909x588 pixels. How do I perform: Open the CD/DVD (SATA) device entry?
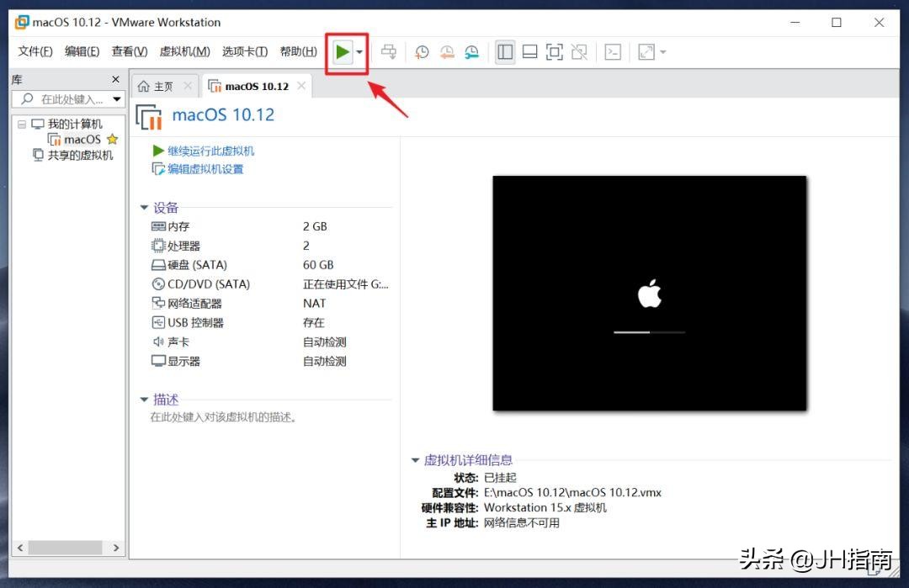click(200, 283)
